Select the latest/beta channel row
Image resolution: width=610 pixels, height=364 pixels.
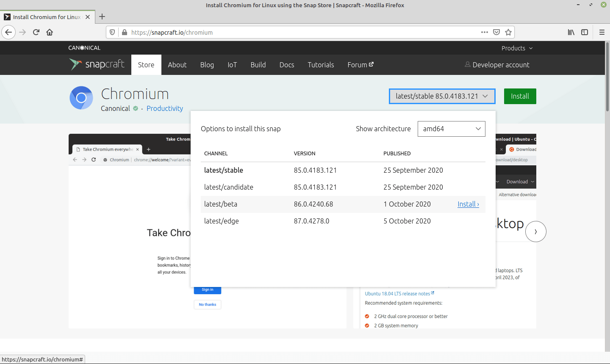coord(343,204)
